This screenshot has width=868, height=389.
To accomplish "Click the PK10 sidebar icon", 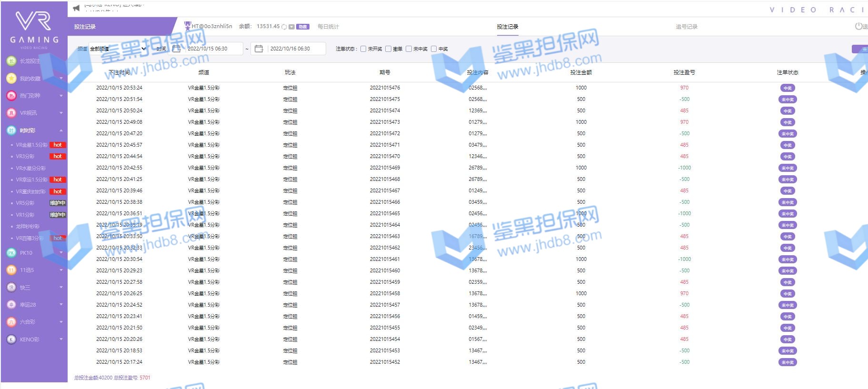I will 11,253.
